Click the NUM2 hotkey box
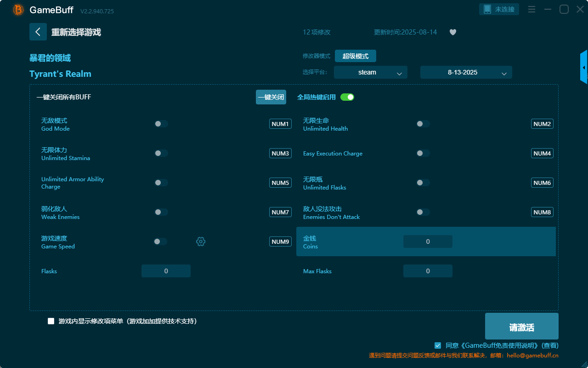Screen dimensions: 588x368 coord(542,124)
